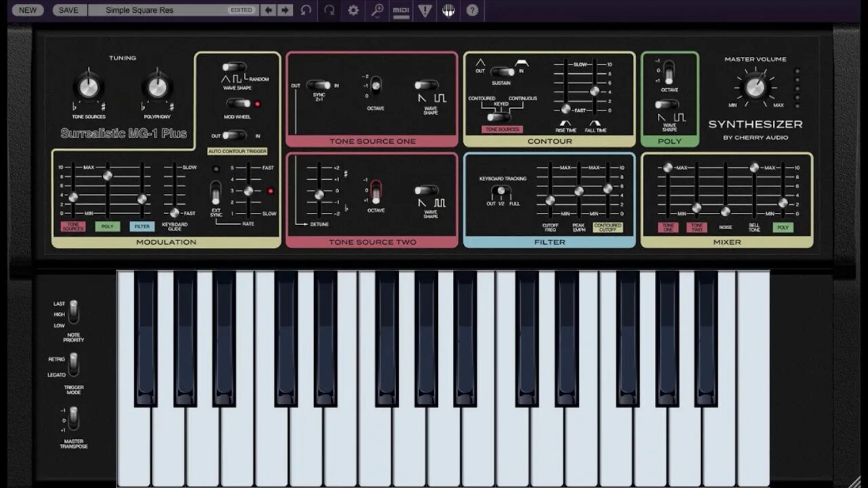Toggle the Note Priority switch
This screenshot has width=868, height=488.
[x=73, y=312]
